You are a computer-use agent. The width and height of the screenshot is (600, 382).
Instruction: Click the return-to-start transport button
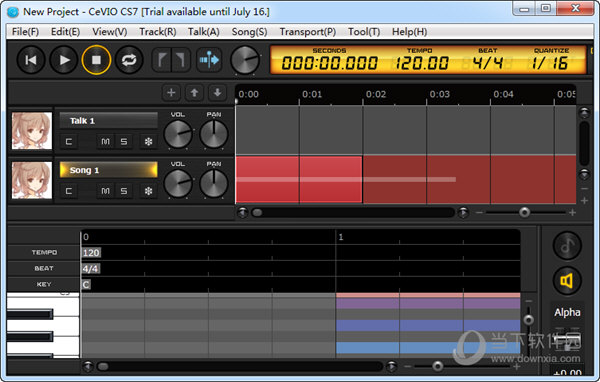tap(31, 60)
